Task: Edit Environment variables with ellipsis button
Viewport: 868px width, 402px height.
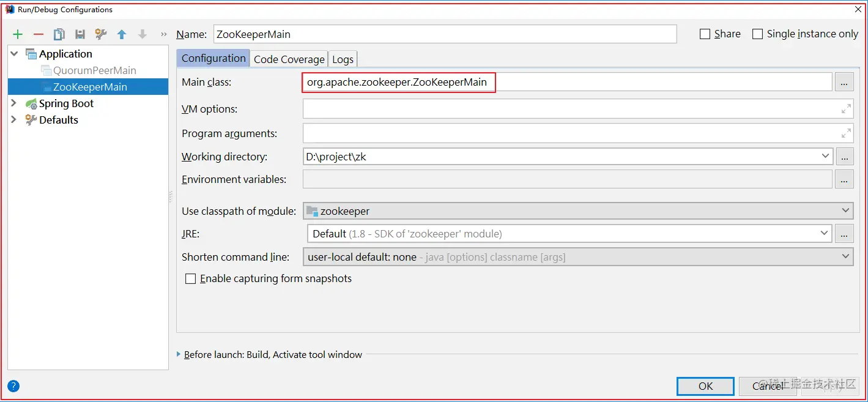Action: coord(844,179)
